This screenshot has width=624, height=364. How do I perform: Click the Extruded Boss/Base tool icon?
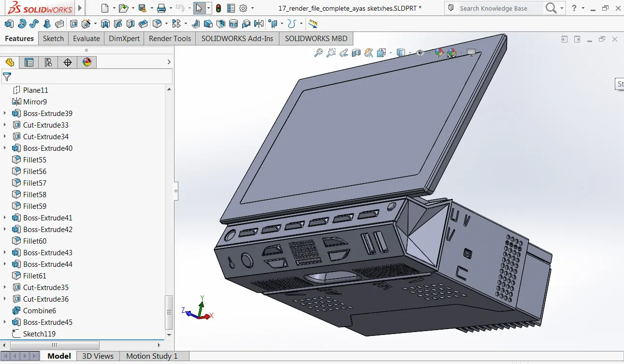(x=9, y=24)
